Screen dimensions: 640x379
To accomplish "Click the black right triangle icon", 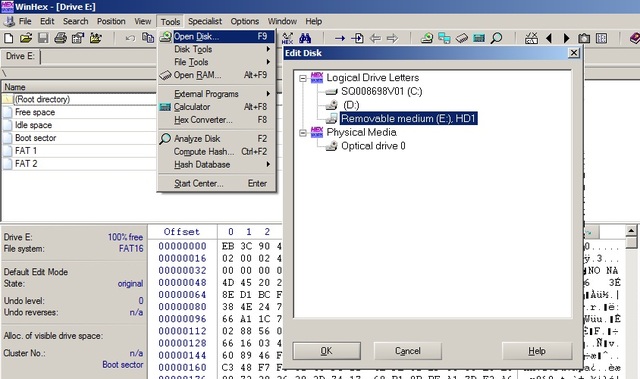I will 566,38.
